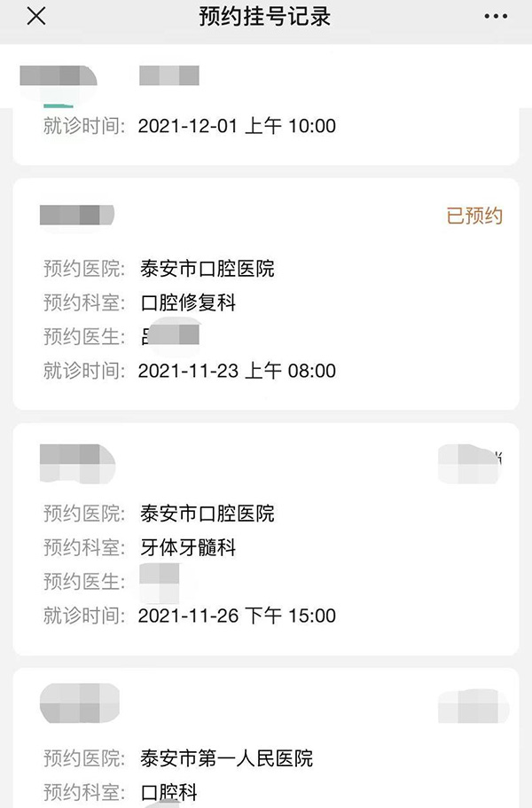Tap the blurred status on the 第一人民医院 card
Screen dimensions: 532x808
(x=473, y=706)
